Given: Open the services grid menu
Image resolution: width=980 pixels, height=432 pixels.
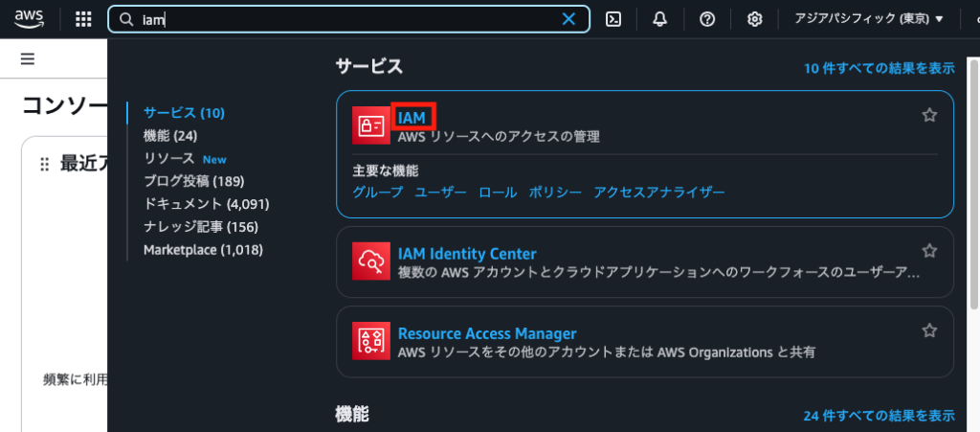Looking at the screenshot, I should pyautogui.click(x=83, y=19).
